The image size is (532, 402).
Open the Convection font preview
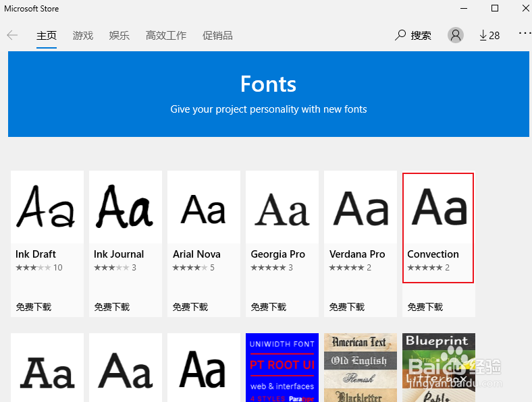(439, 207)
